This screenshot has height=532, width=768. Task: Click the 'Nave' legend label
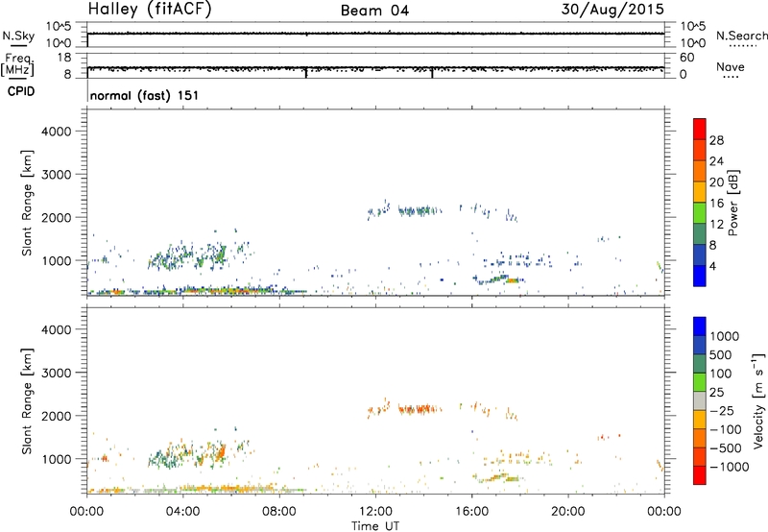[731, 66]
